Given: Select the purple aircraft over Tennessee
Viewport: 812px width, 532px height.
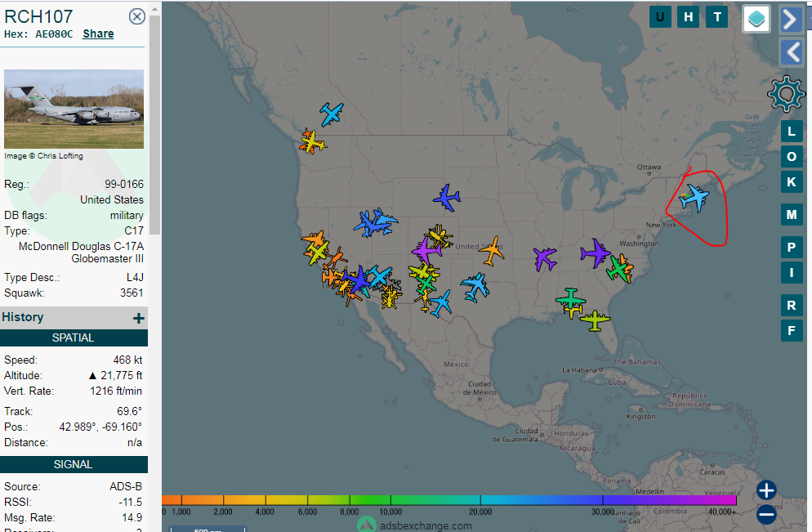Looking at the screenshot, I should (546, 258).
